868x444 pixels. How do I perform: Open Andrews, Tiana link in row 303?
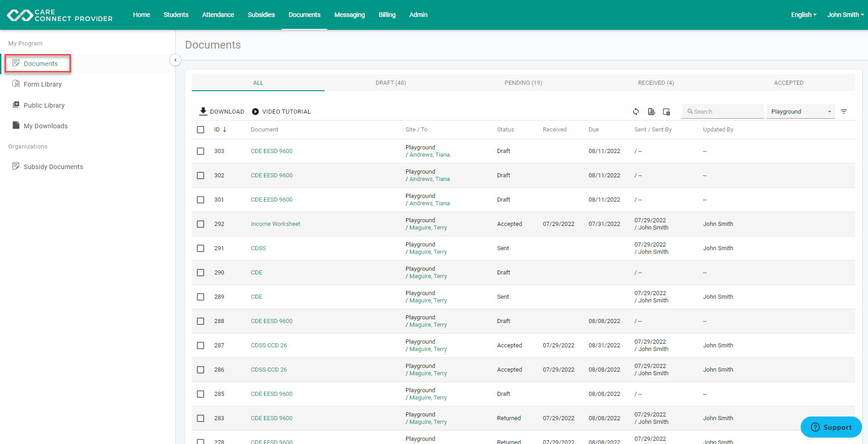point(429,155)
